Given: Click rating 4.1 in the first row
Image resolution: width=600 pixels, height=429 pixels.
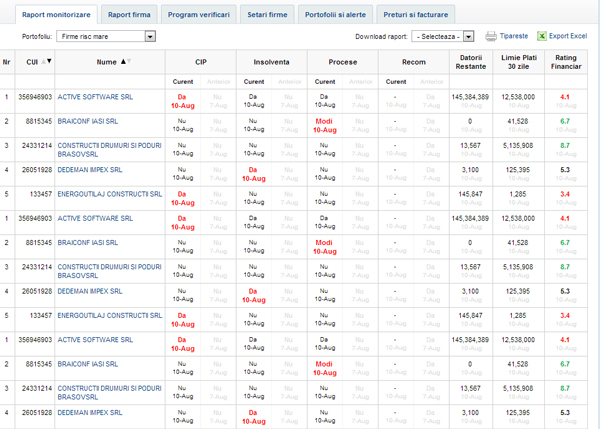Looking at the screenshot, I should pos(565,97).
